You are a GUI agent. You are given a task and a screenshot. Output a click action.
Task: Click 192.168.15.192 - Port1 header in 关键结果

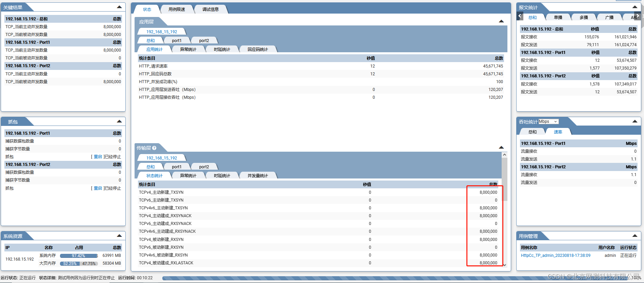point(63,42)
